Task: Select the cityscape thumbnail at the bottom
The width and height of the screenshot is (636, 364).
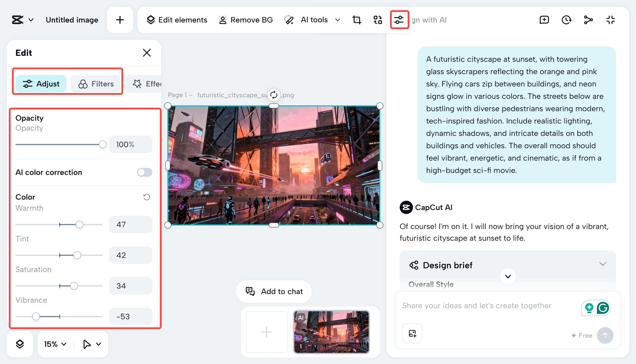Action: click(331, 332)
